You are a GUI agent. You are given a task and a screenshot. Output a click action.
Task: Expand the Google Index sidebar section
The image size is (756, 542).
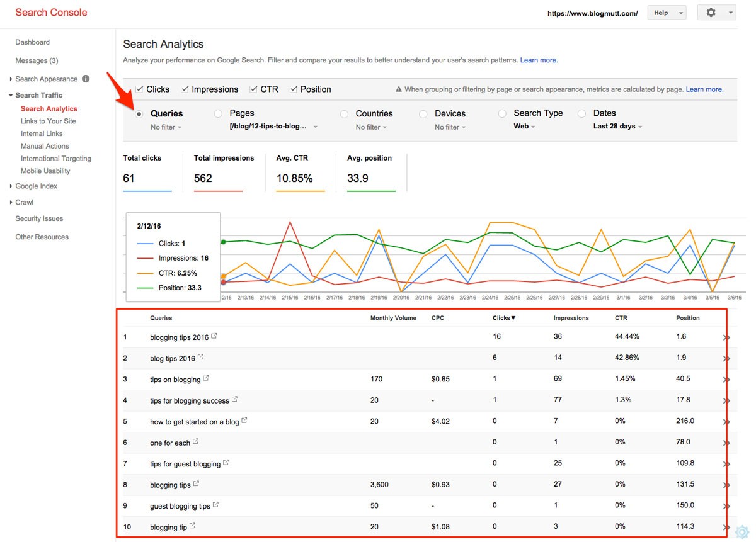(x=36, y=186)
